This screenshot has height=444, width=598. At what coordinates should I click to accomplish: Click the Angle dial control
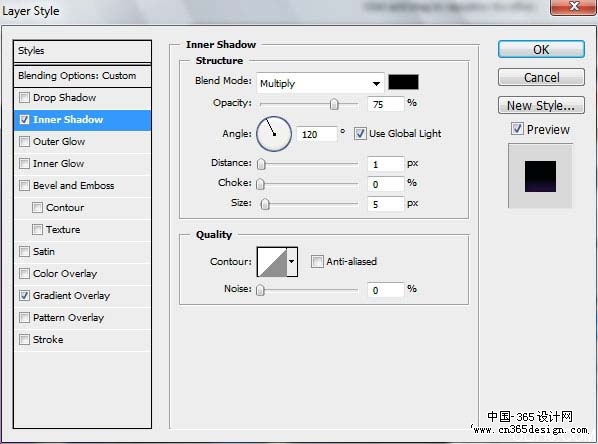274,134
